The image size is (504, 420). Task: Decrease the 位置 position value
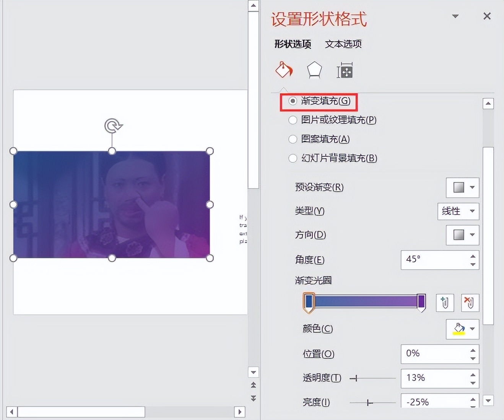pyautogui.click(x=473, y=358)
